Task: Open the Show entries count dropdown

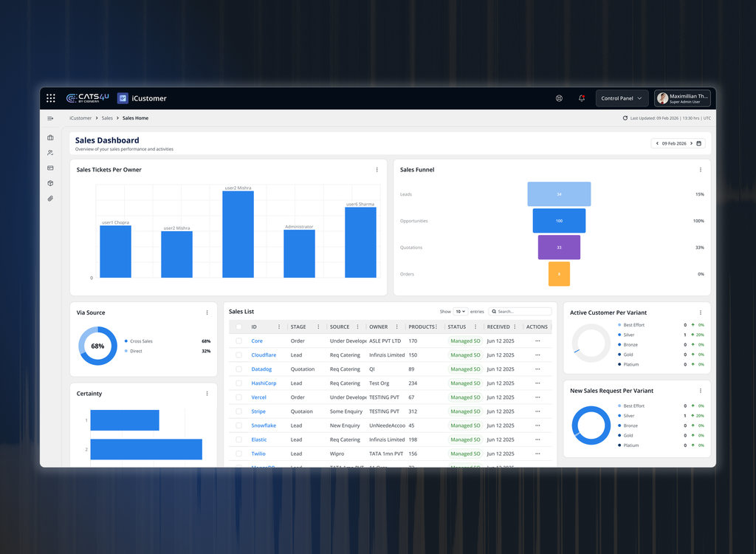Action: coord(461,312)
